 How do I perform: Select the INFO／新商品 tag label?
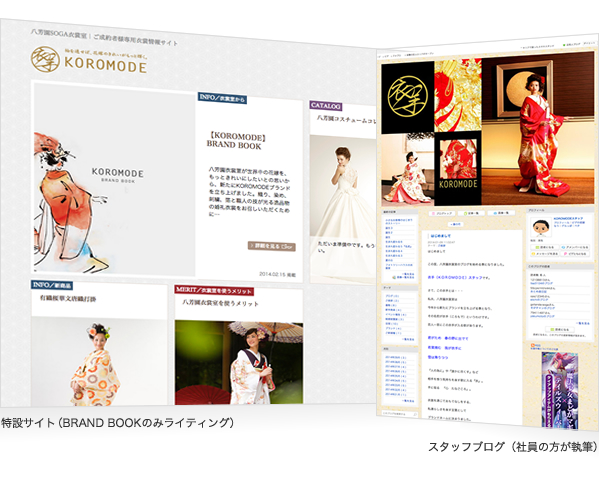point(52,285)
